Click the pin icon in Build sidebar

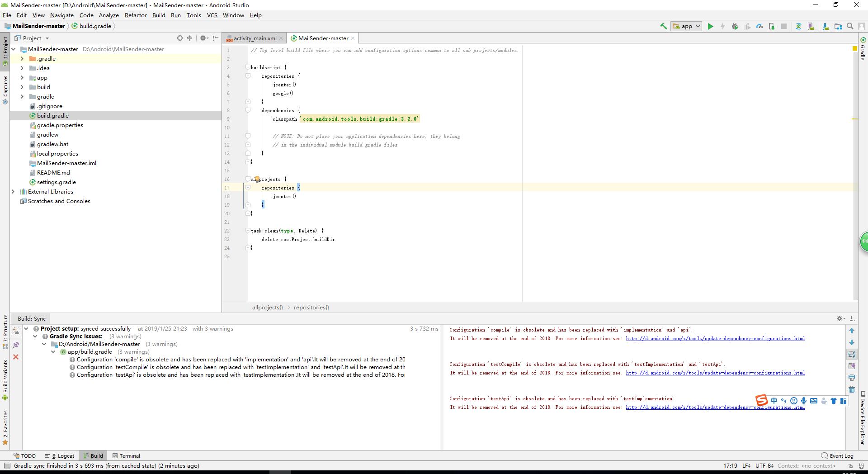16,345
